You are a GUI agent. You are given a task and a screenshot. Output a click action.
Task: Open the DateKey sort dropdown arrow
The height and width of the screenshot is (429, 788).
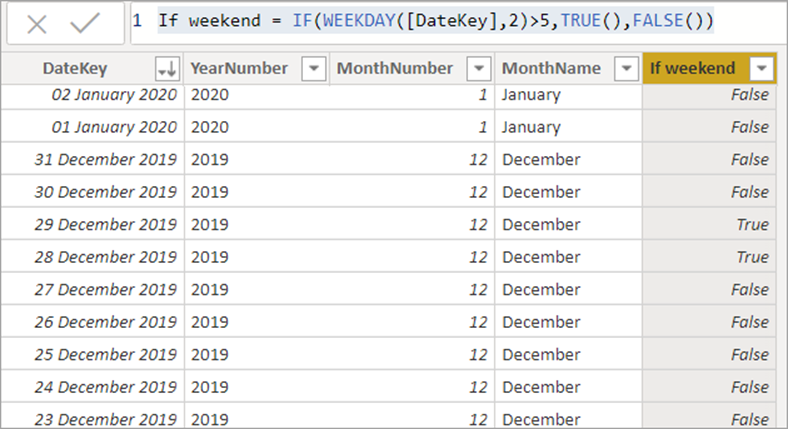[x=167, y=68]
